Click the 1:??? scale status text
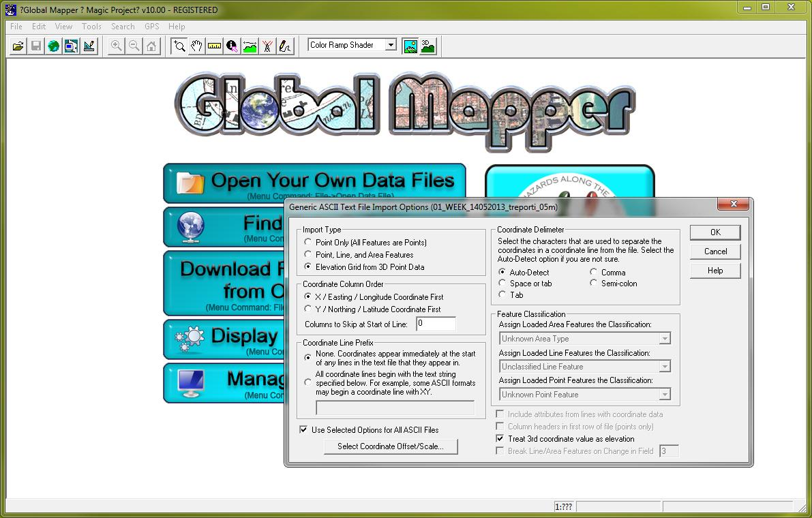 click(563, 506)
